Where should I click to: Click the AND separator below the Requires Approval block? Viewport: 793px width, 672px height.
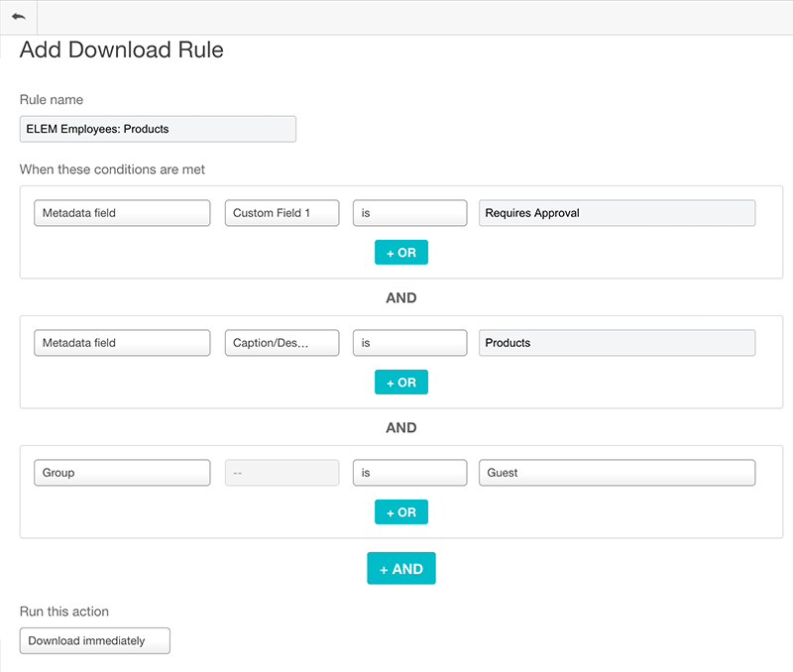[401, 297]
